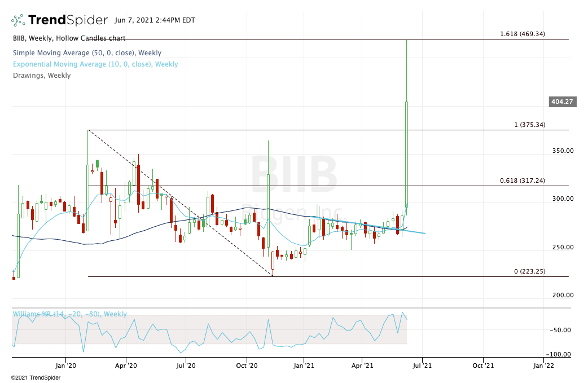Click the Oct '21 date axis label
The height and width of the screenshot is (383, 588).
483,366
